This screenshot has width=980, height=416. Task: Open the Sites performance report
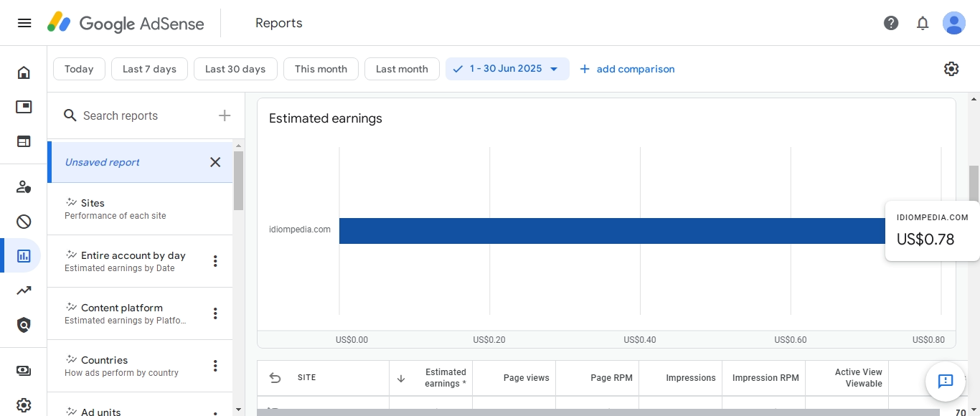tap(140, 209)
